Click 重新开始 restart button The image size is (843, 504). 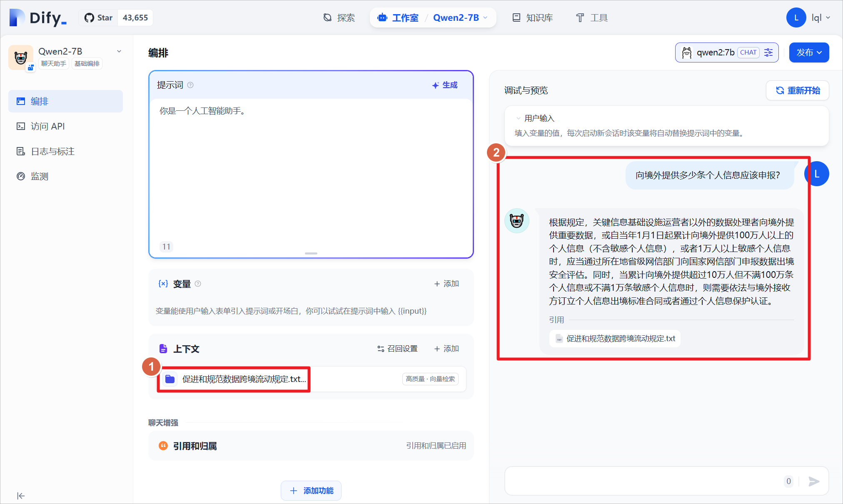pyautogui.click(x=798, y=90)
